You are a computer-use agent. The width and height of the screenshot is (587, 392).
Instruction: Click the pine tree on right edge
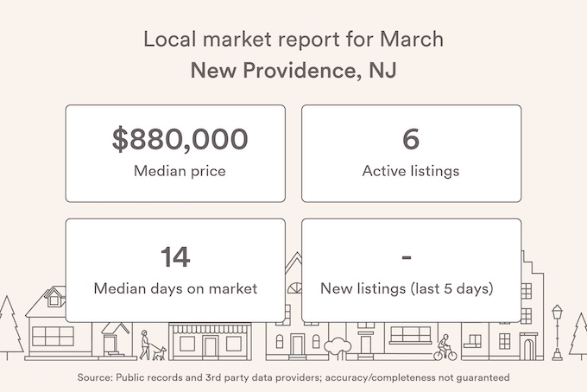(578, 336)
